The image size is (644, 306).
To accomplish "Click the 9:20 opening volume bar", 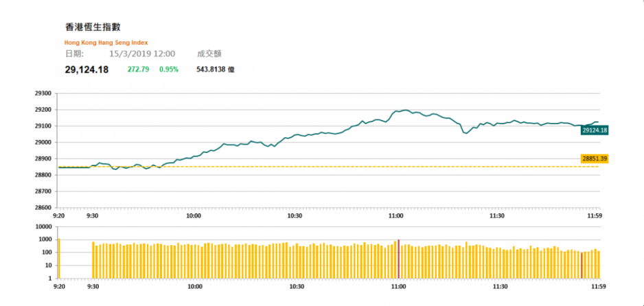I will 59,258.
